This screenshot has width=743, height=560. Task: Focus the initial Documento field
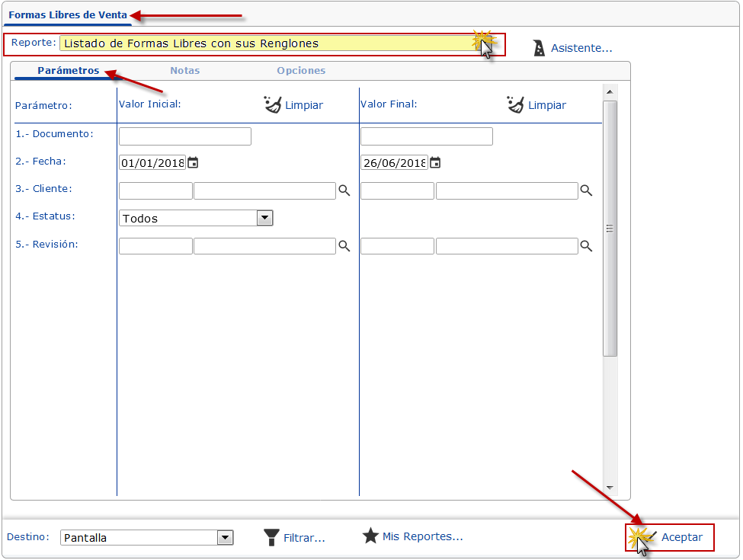(185, 136)
